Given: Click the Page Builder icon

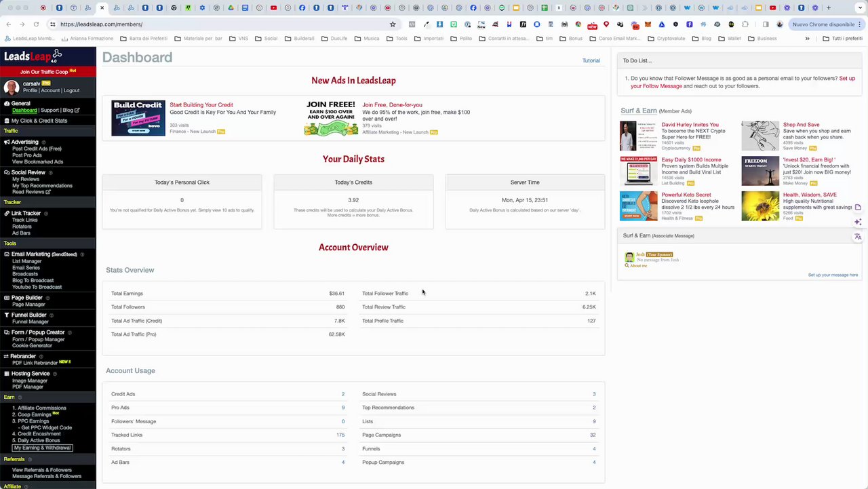Looking at the screenshot, I should (x=7, y=298).
